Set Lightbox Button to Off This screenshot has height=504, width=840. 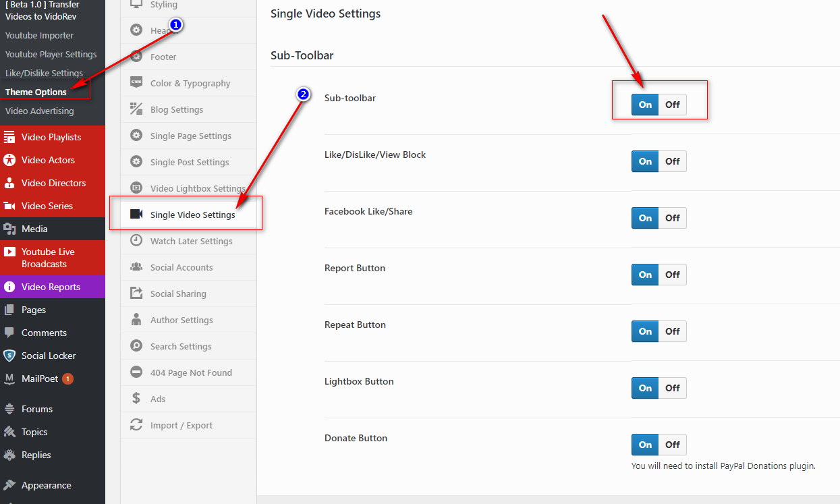point(672,388)
